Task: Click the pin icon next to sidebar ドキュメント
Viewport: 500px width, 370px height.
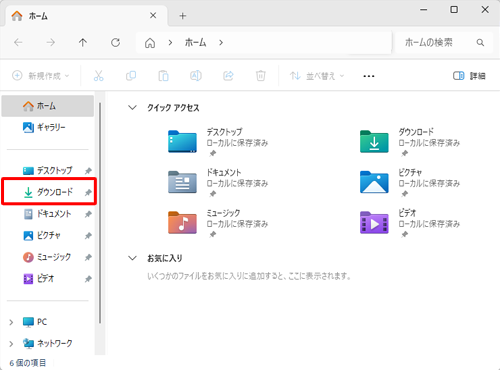Action: 88,214
